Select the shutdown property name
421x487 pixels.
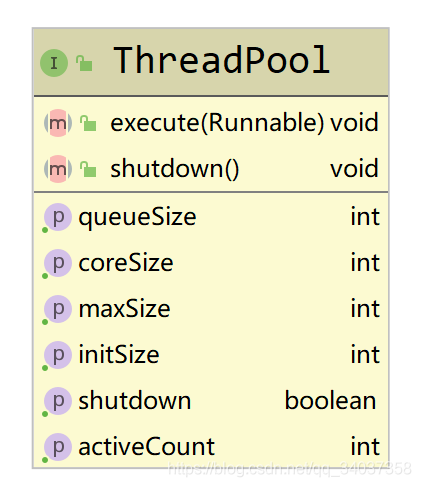[x=135, y=400]
